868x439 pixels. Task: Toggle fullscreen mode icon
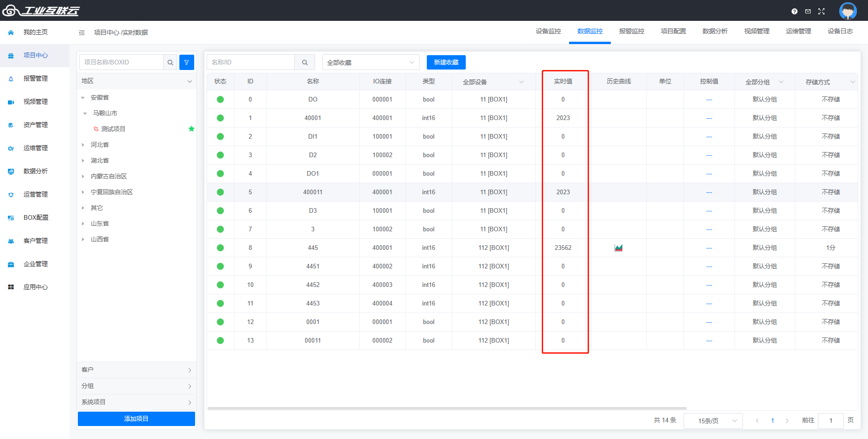tap(821, 11)
